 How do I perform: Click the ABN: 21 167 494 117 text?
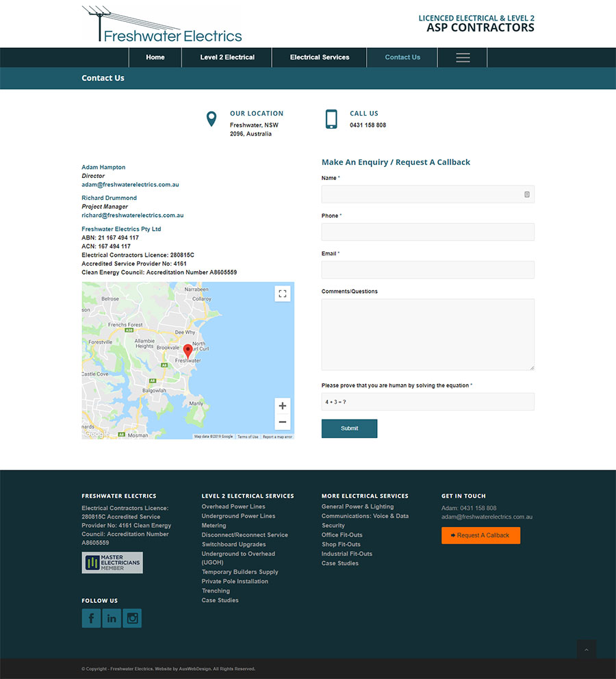click(x=110, y=238)
